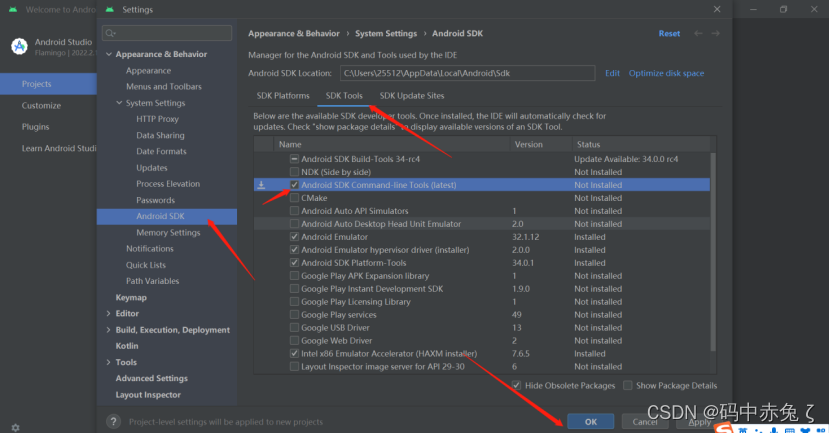Select Android SDK in settings tree
Screen dimensions: 830x433
(x=167, y=216)
